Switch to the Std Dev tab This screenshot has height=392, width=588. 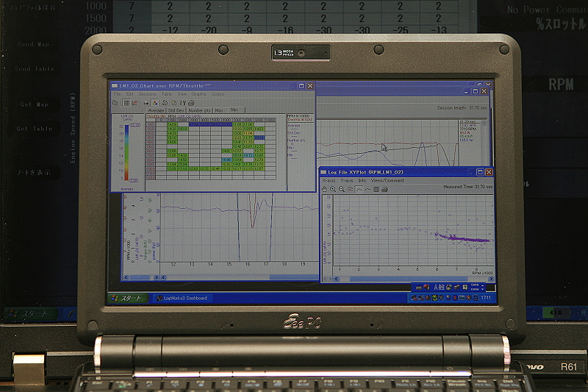(x=176, y=110)
